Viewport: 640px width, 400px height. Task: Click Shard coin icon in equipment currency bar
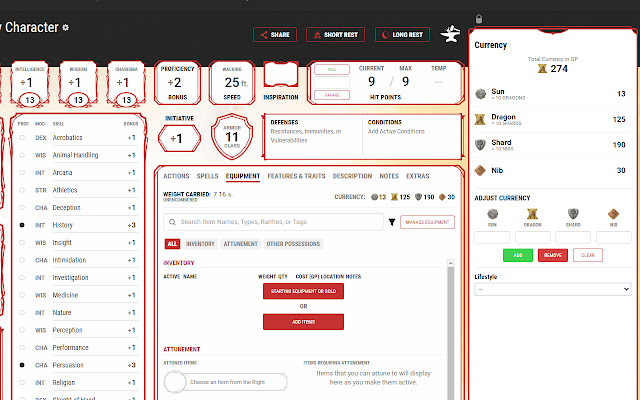coord(418,197)
